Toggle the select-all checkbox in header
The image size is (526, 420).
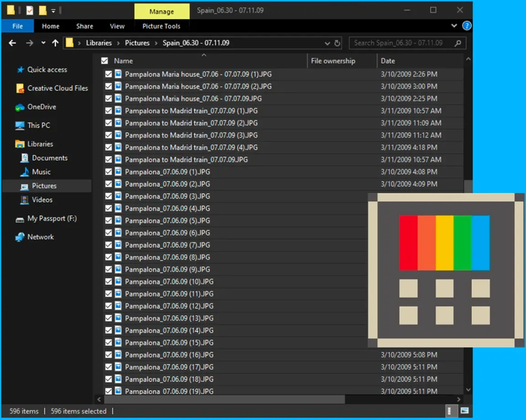click(x=105, y=61)
